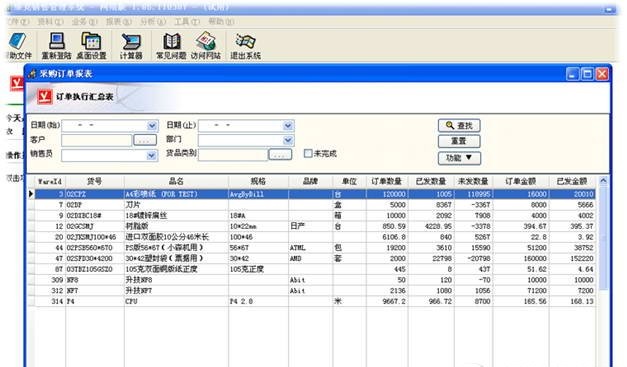Click the 已发数量 column header
This screenshot has height=367, width=627.
(431, 182)
